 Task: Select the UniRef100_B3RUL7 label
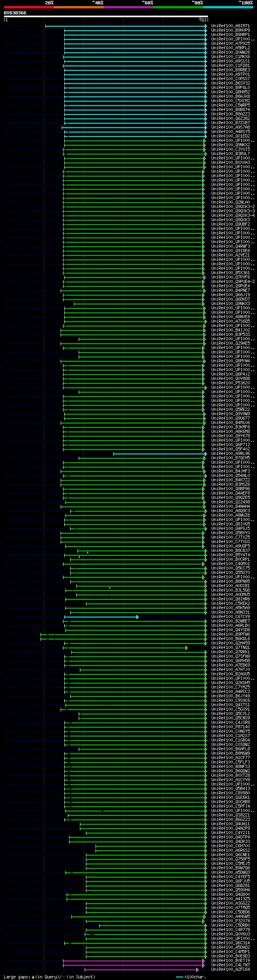pos(230,154)
